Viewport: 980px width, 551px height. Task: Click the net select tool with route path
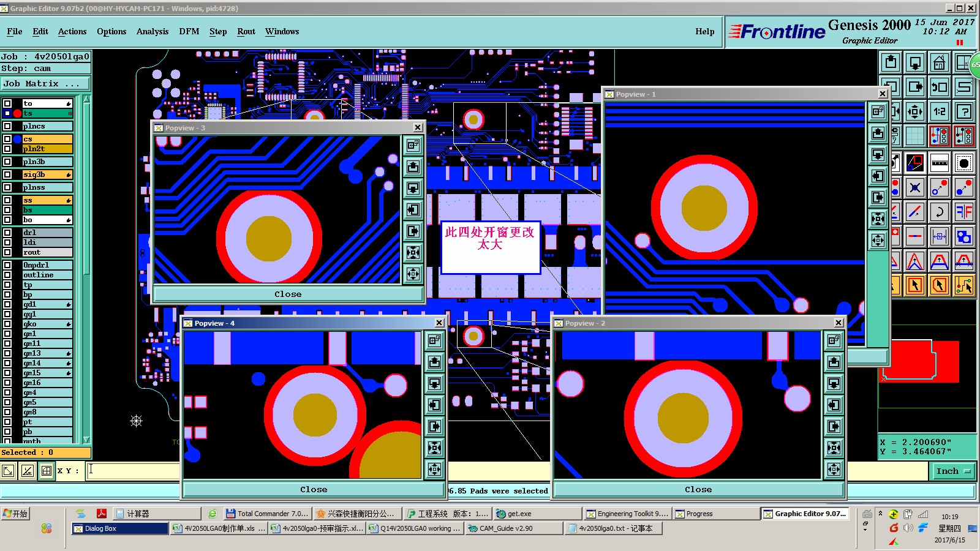pyautogui.click(x=964, y=285)
